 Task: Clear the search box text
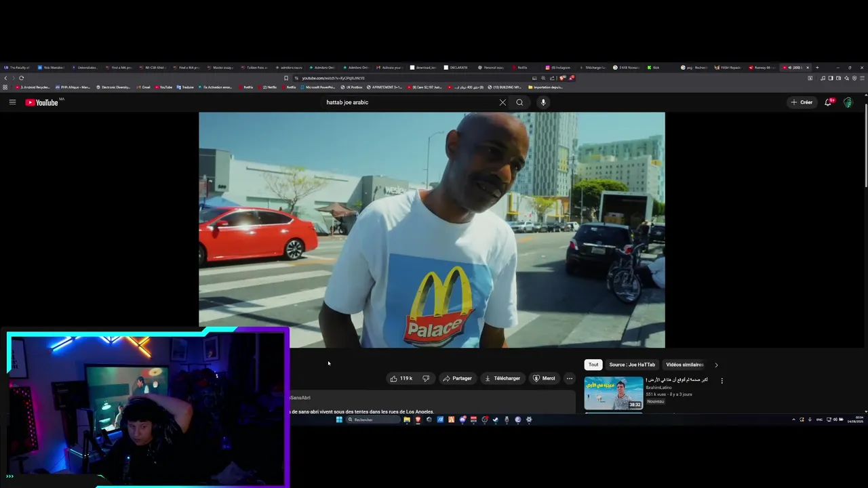(502, 102)
